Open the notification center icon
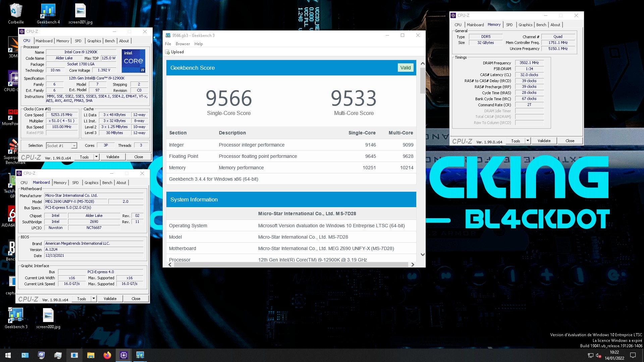The width and height of the screenshot is (644, 362). tap(633, 355)
